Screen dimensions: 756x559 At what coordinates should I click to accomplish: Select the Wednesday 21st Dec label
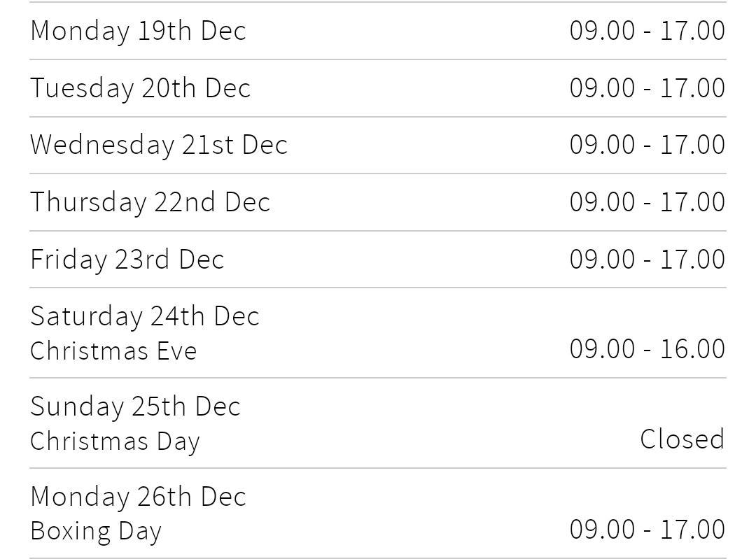click(x=159, y=145)
